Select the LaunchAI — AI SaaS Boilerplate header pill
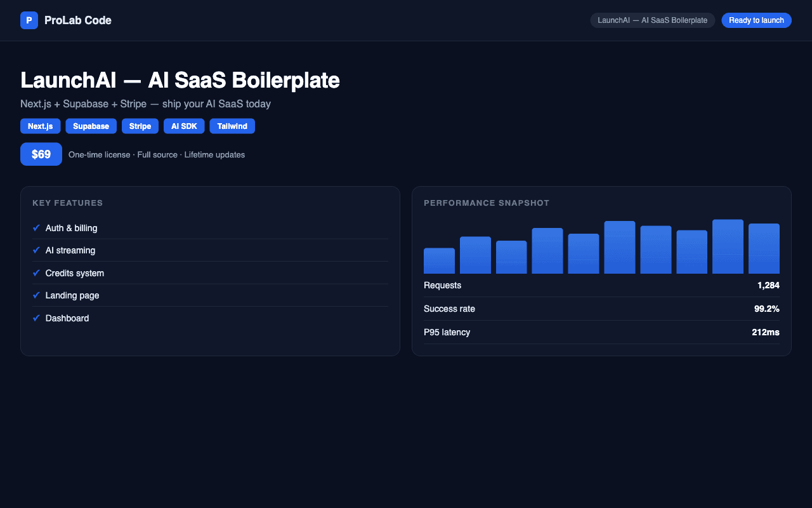This screenshot has width=812, height=508. click(x=653, y=20)
